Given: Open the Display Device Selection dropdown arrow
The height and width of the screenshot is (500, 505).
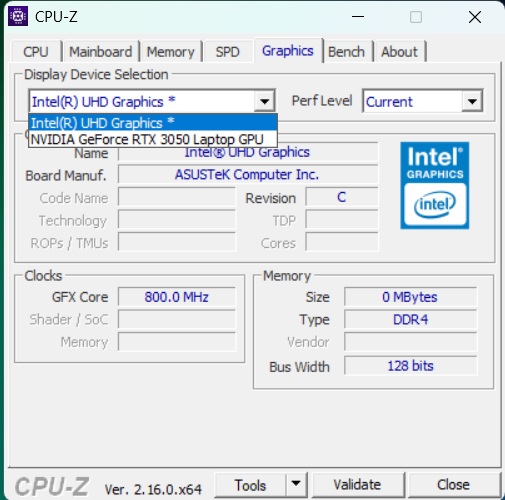Looking at the screenshot, I should [265, 101].
